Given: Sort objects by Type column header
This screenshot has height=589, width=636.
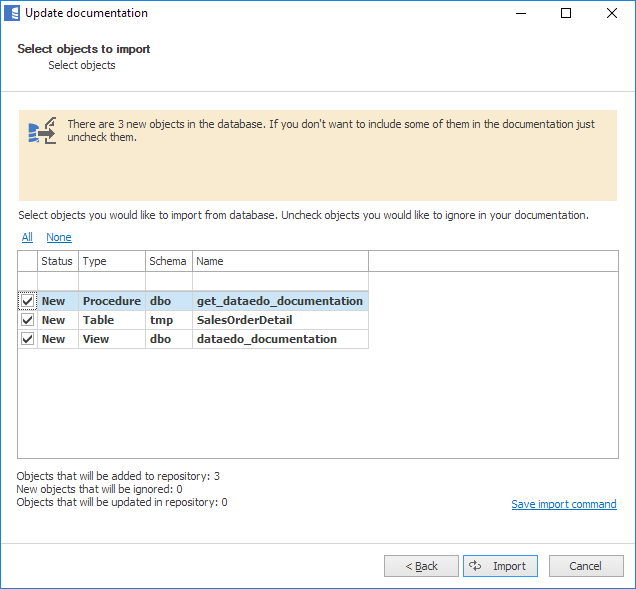Looking at the screenshot, I should [111, 261].
